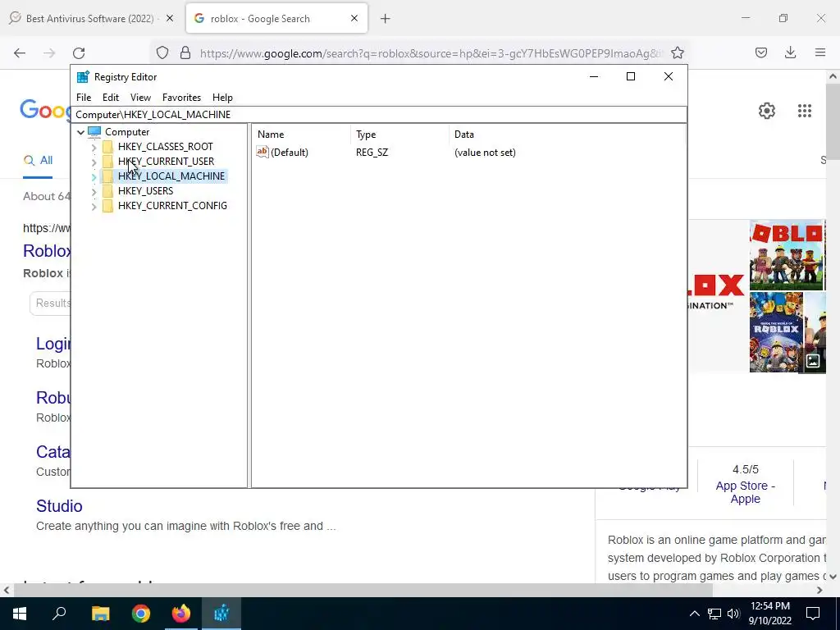Open the Edit menu in Registry Editor
This screenshot has height=630, width=840.
coord(111,98)
